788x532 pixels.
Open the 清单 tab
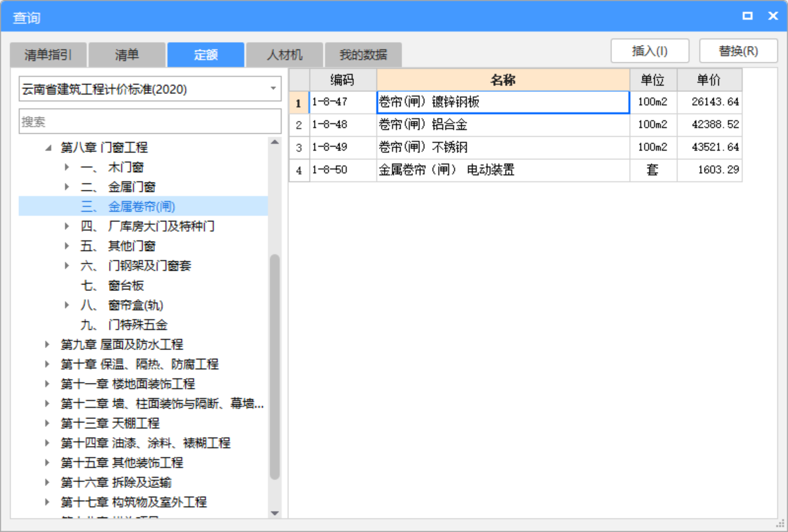point(127,55)
